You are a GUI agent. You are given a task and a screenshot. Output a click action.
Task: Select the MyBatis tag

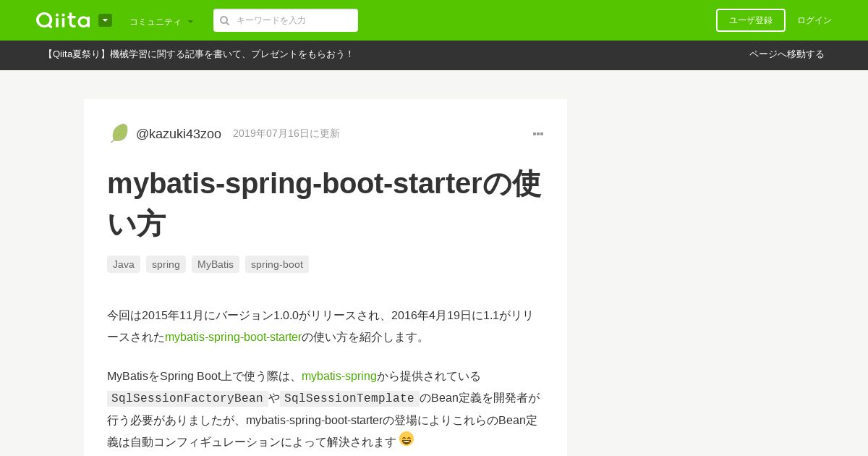[216, 264]
